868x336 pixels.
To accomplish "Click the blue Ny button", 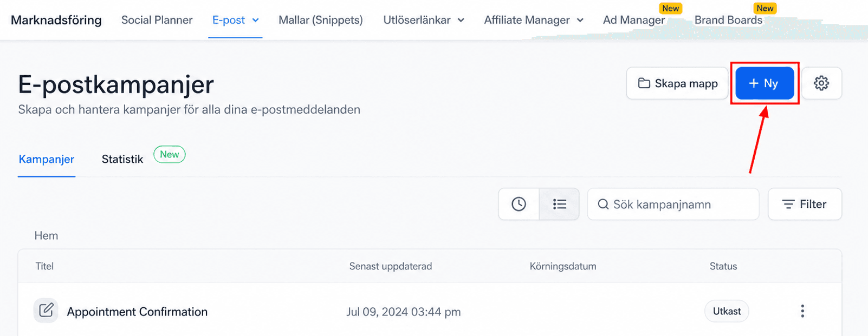I will (765, 83).
